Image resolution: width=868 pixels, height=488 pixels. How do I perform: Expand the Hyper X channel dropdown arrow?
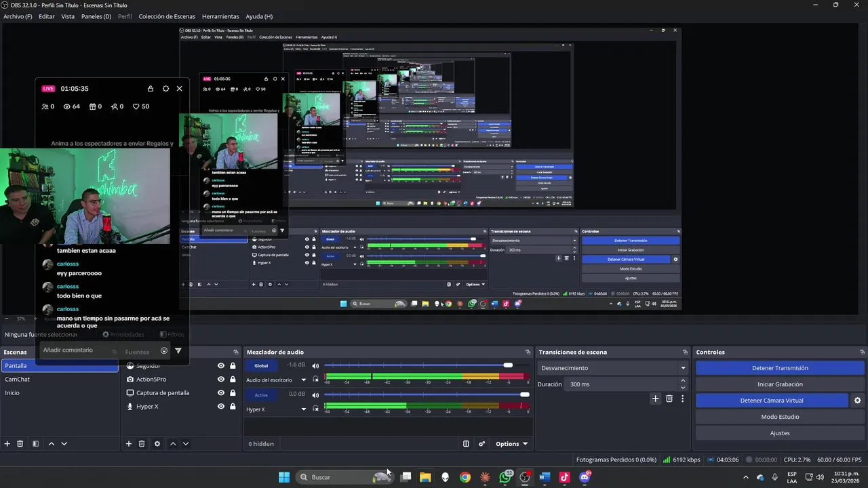[x=303, y=409]
